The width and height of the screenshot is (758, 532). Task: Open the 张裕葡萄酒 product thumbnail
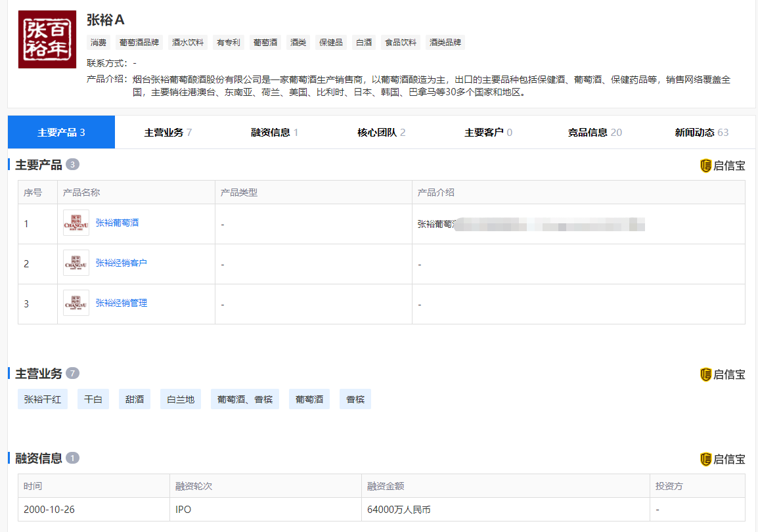76,223
